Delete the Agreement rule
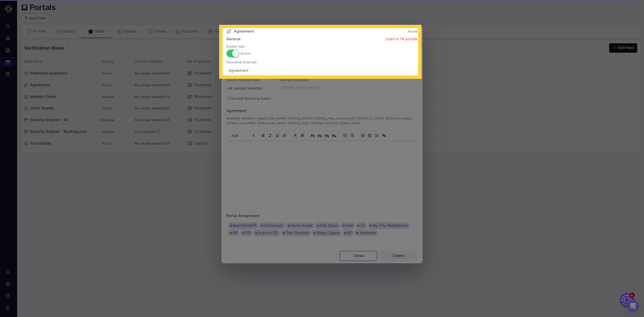The width and height of the screenshot is (644, 317). coord(398,256)
